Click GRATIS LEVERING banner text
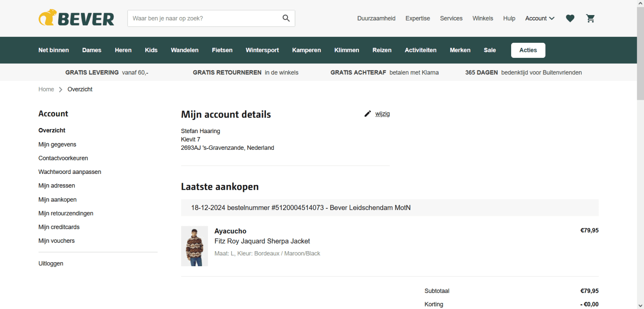Viewport: 644px width, 309px height. pos(107,72)
